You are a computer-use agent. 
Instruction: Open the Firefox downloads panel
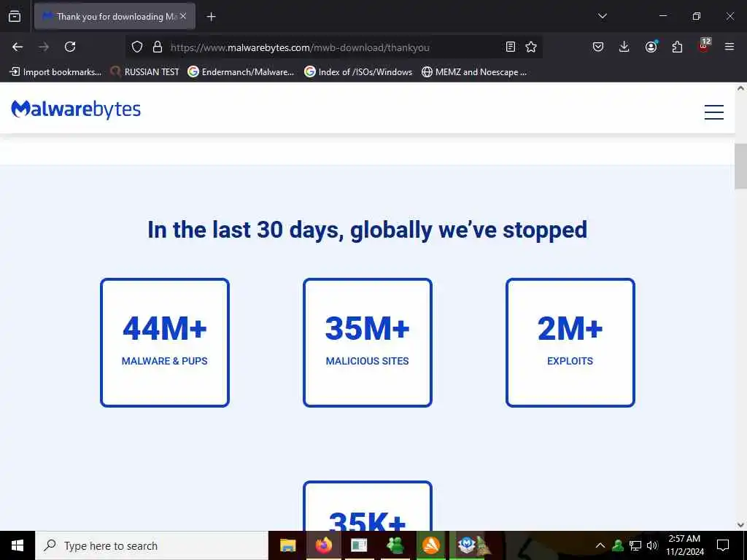(624, 47)
